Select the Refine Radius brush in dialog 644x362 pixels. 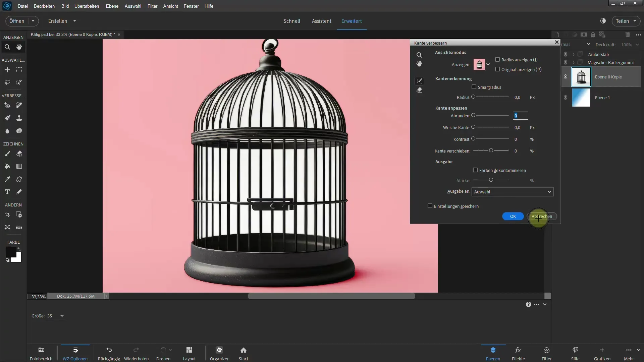coord(419,81)
